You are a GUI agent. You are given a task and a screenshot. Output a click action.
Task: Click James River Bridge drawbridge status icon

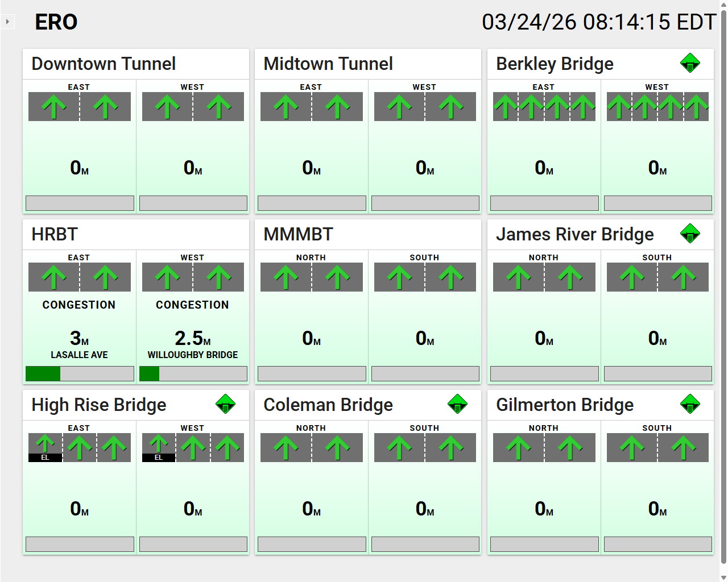pyautogui.click(x=690, y=234)
